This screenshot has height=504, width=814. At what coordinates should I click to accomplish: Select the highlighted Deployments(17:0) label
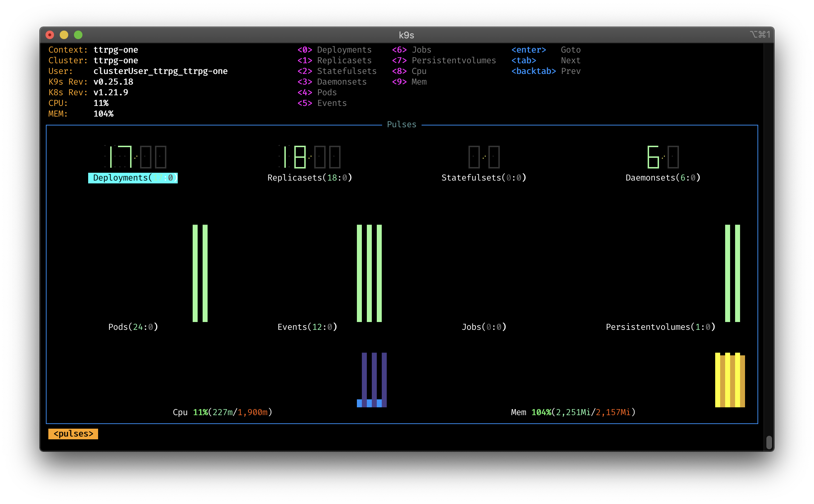133,178
